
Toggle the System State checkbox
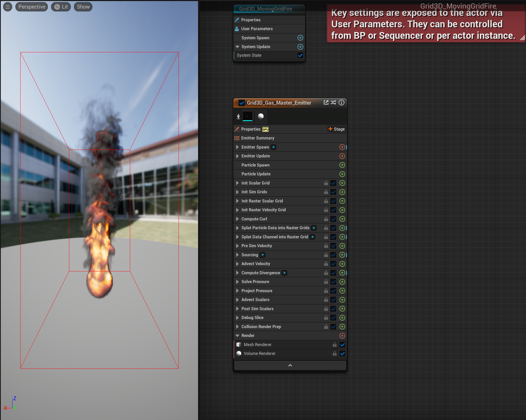coord(300,55)
